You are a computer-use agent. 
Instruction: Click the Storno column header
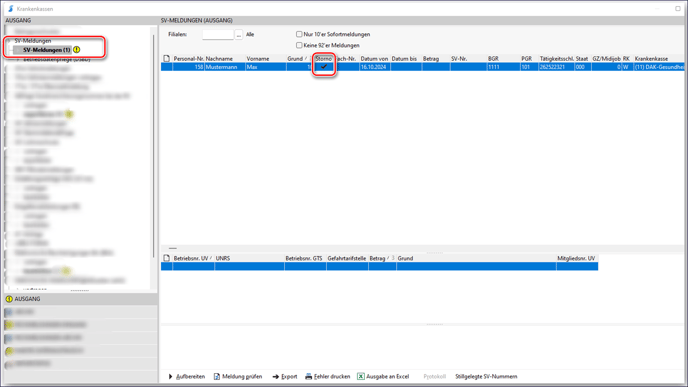click(324, 58)
